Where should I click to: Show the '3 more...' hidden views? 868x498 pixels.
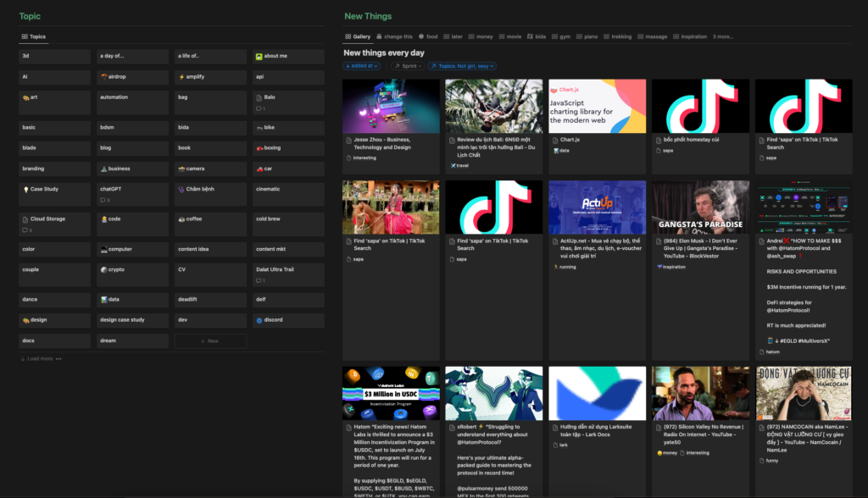pyautogui.click(x=723, y=36)
